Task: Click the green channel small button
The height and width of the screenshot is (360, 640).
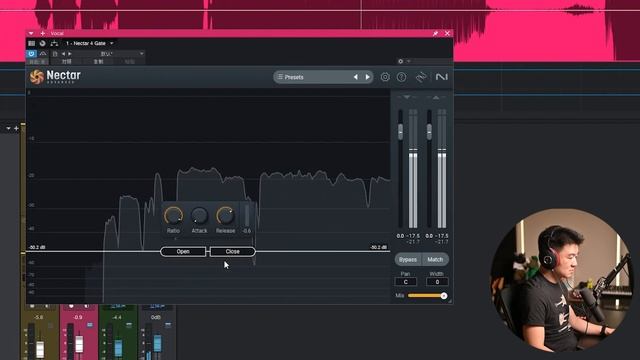Action: (x=129, y=325)
